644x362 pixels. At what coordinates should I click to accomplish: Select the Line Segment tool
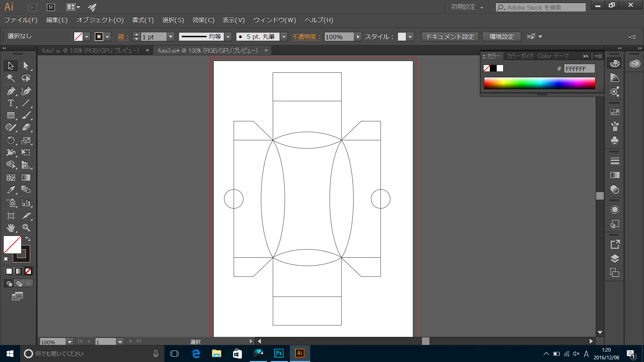coord(26,103)
